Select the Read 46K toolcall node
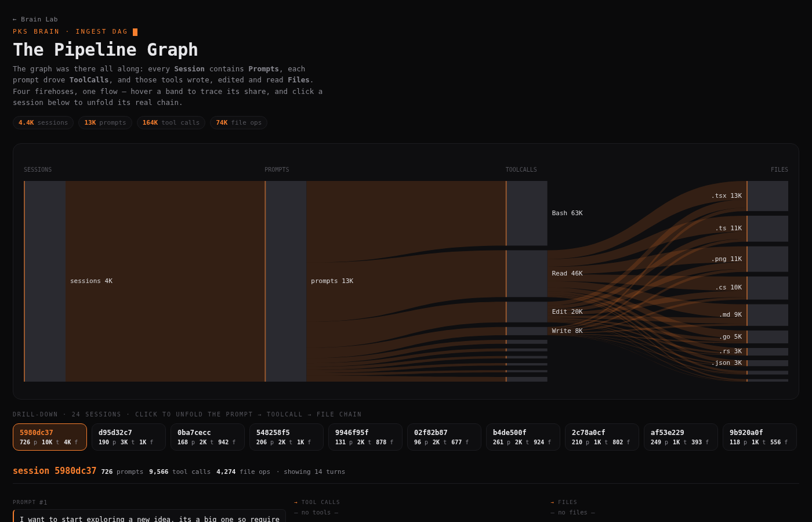Image resolution: width=812 pixels, height=522 pixels. tap(527, 273)
